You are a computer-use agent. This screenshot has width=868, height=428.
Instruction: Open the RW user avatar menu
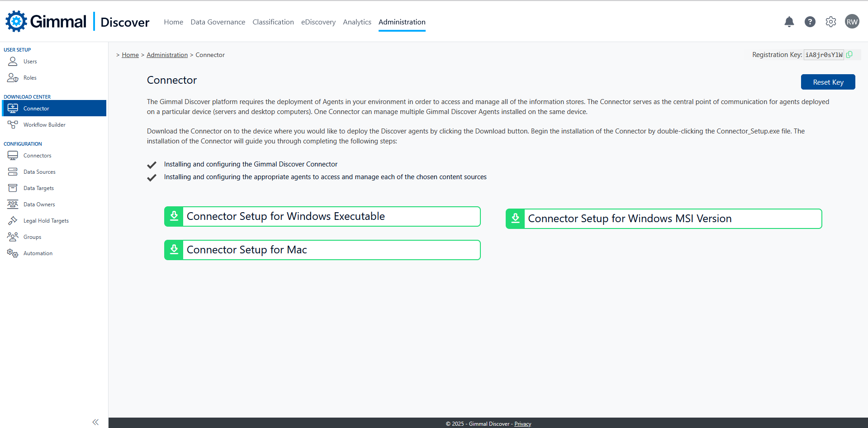point(852,22)
